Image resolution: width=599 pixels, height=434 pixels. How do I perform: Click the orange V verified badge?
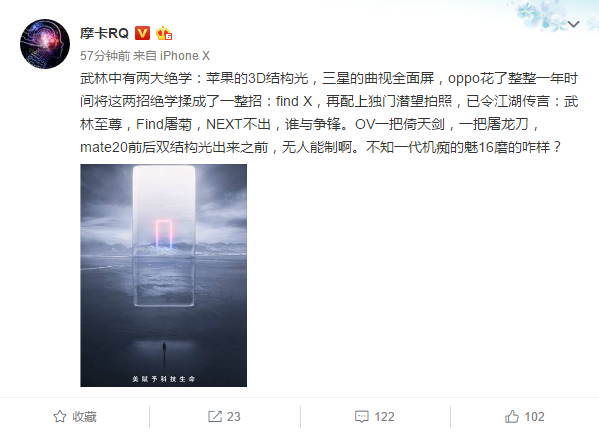point(142,33)
